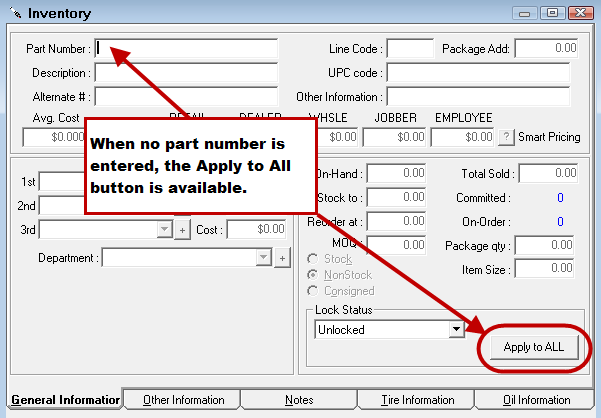Open the Oil Information tab
Viewport: 601px width, 418px height.
click(536, 400)
